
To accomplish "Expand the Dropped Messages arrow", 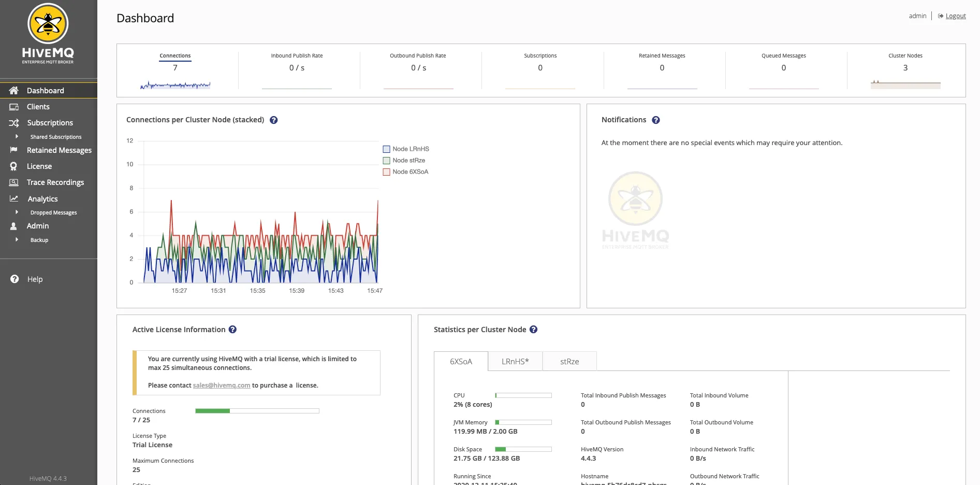I will [x=17, y=212].
